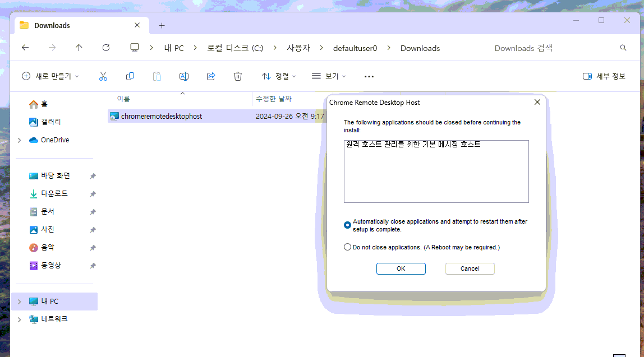Click OK in the install dialog
Screen dimensions: 644x357
[401, 268]
